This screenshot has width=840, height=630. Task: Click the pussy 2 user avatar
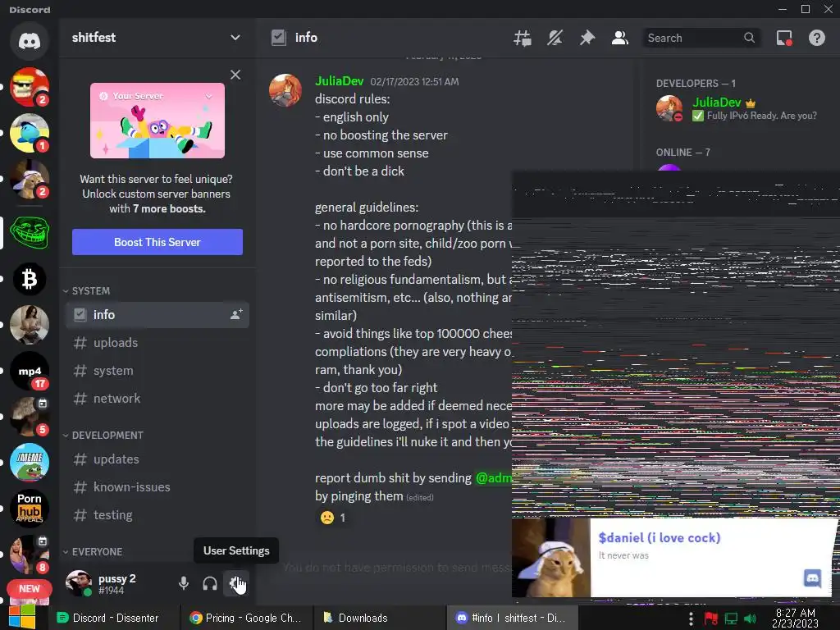pos(78,583)
